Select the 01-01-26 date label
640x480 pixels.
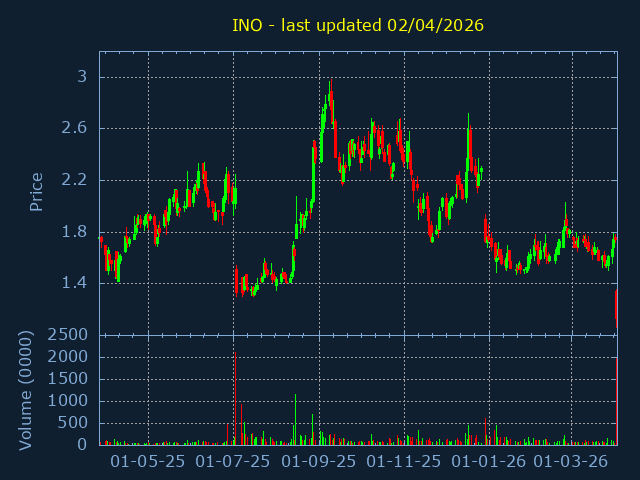click(x=489, y=462)
